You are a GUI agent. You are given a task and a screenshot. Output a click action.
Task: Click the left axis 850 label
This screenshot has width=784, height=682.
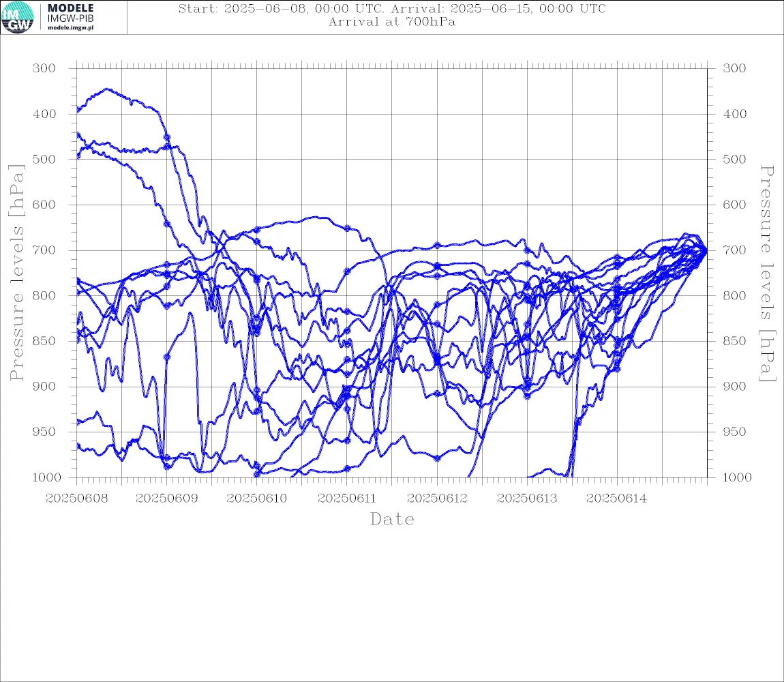(44, 341)
